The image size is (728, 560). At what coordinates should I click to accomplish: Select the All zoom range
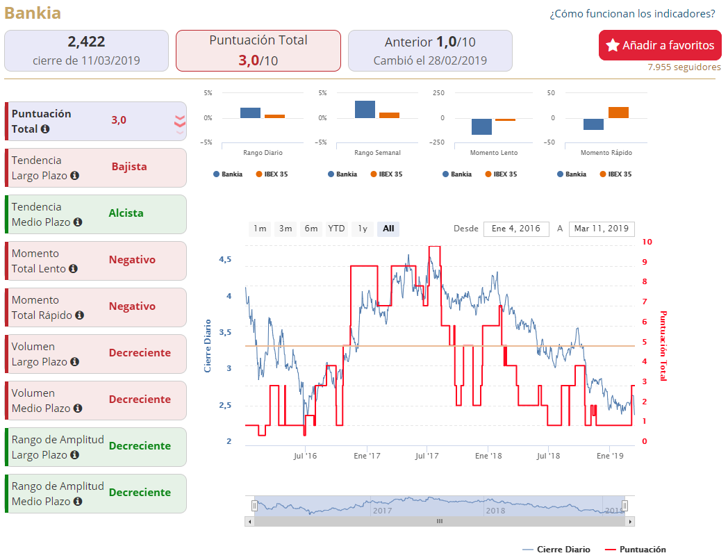click(388, 229)
